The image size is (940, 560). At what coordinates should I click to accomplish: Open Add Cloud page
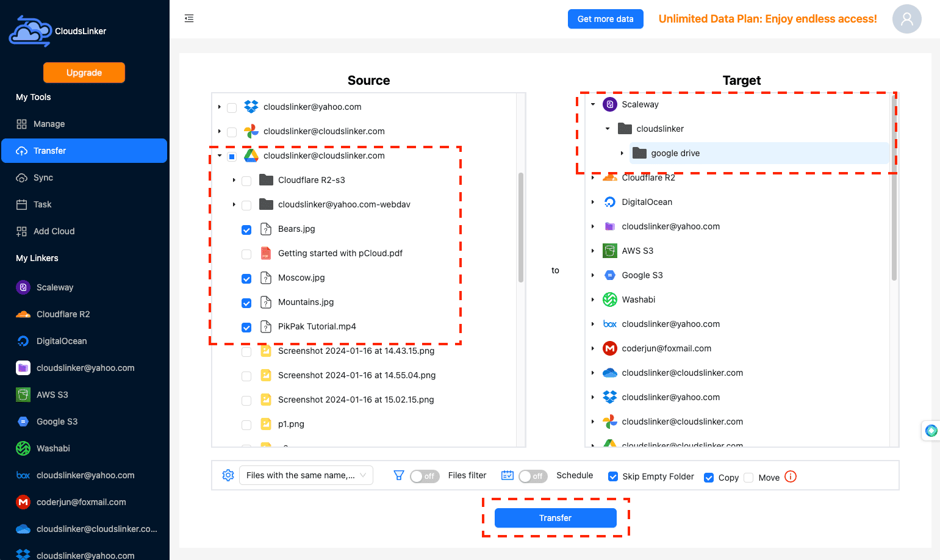tap(84, 231)
